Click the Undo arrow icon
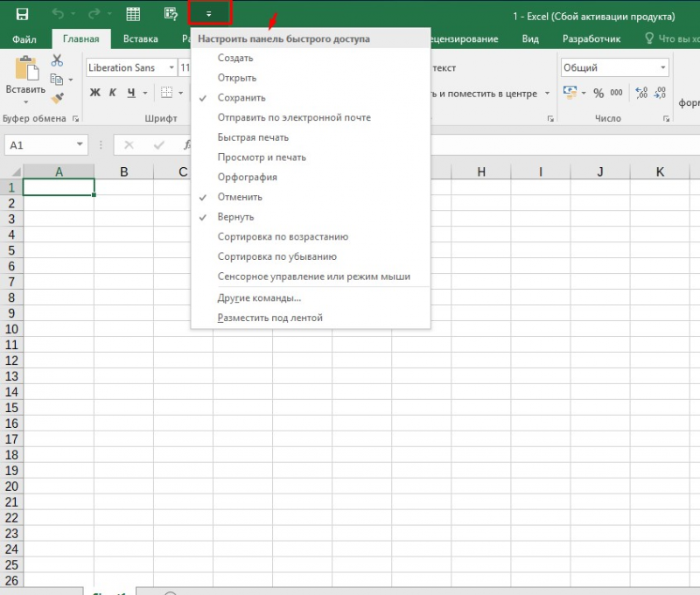Screen dimensions: 700x595 pyautogui.click(x=58, y=14)
